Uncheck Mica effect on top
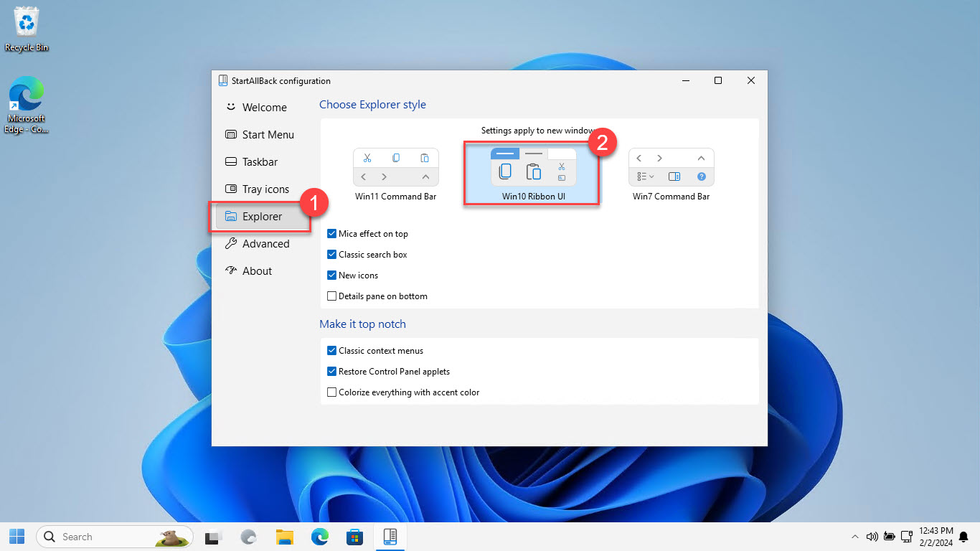Screen dimensions: 980x551 pos(331,234)
